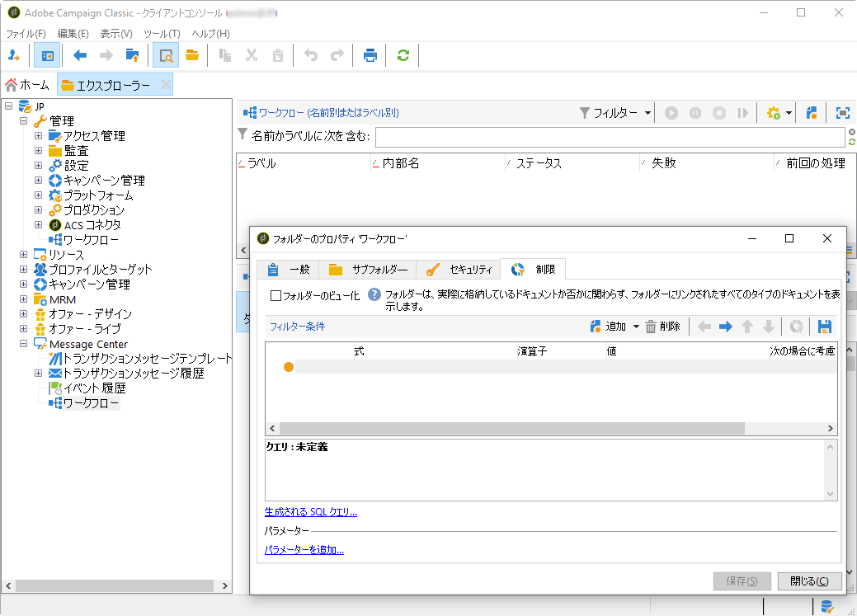Click the horizontal scrollbar of filter conditions list
The height and width of the screenshot is (616, 857).
(511, 429)
